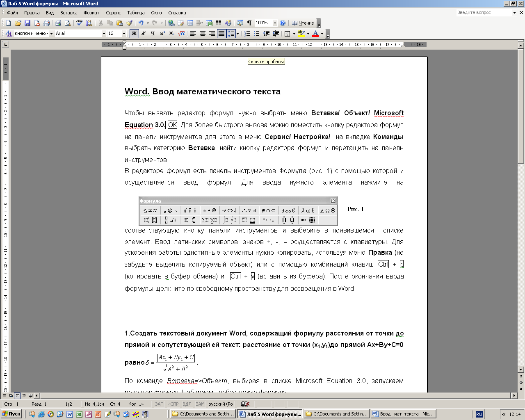
Task: Open the Сервис menu
Action: (x=113, y=13)
